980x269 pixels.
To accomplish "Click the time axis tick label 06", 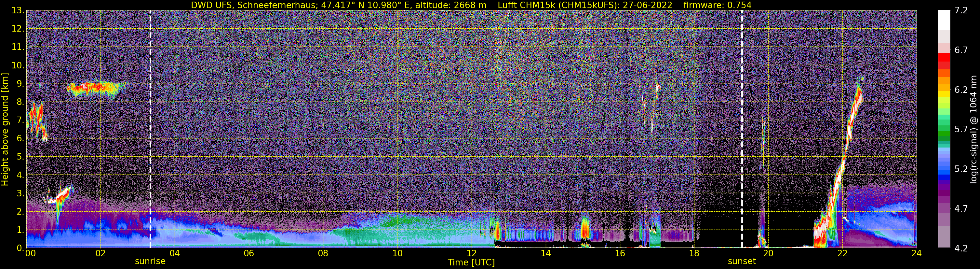I will tap(248, 253).
